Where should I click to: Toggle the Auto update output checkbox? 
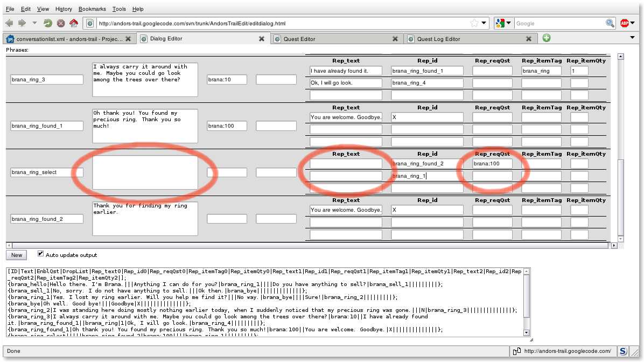[41, 254]
